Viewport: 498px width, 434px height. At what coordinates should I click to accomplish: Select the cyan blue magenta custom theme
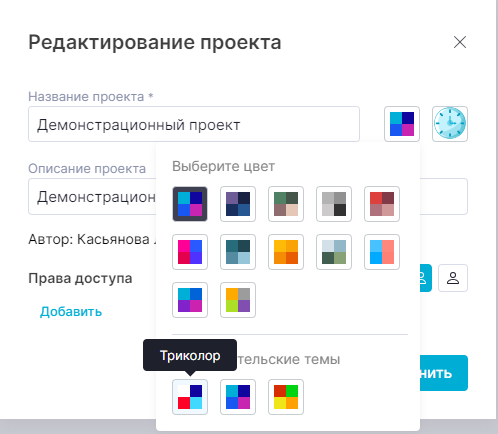pyautogui.click(x=238, y=397)
